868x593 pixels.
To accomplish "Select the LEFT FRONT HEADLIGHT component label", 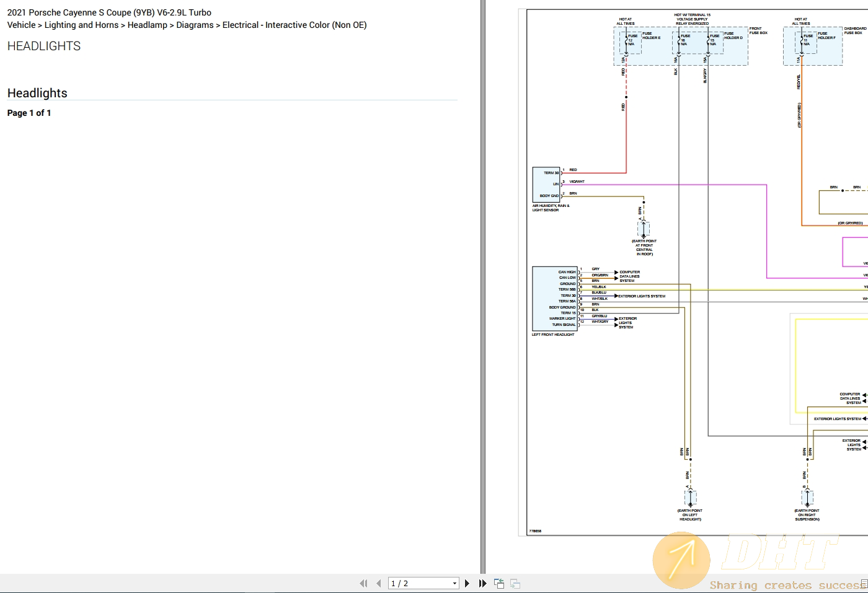I will click(553, 335).
